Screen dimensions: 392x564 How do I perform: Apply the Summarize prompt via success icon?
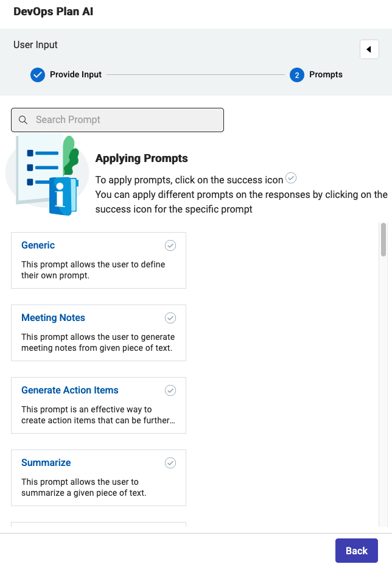coord(170,463)
